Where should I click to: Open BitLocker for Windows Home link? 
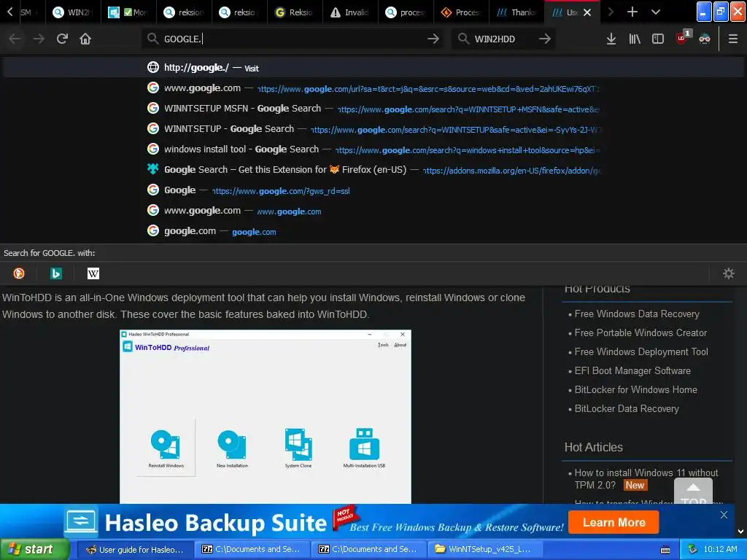[x=635, y=389]
